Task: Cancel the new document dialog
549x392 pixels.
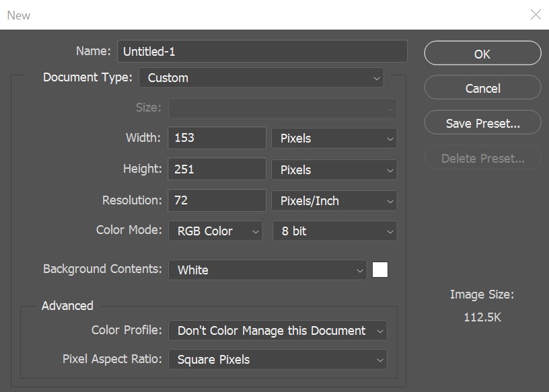Action: tap(482, 88)
